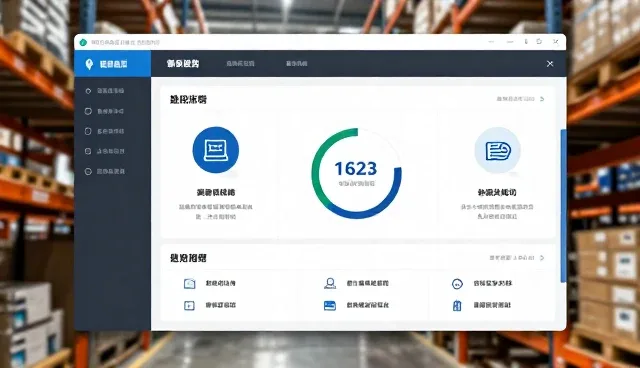The width and height of the screenshot is (640, 368).
Task: Click the blue circular laptop icon
Action: 216,150
